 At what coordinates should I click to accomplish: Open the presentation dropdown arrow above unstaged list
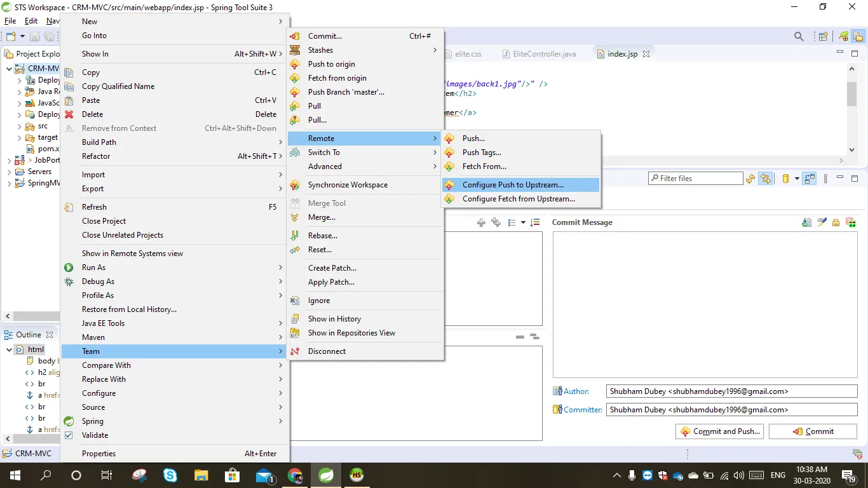[x=523, y=222]
